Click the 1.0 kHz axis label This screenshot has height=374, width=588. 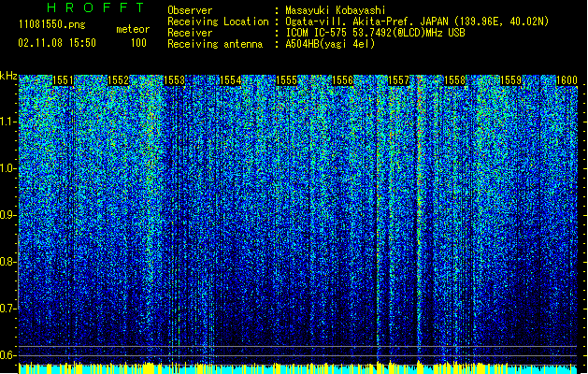8,168
